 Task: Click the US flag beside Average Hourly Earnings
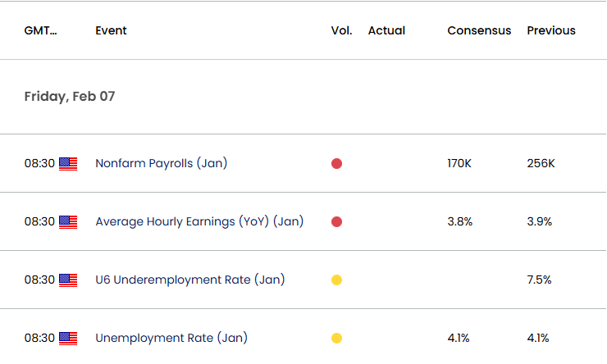click(68, 222)
